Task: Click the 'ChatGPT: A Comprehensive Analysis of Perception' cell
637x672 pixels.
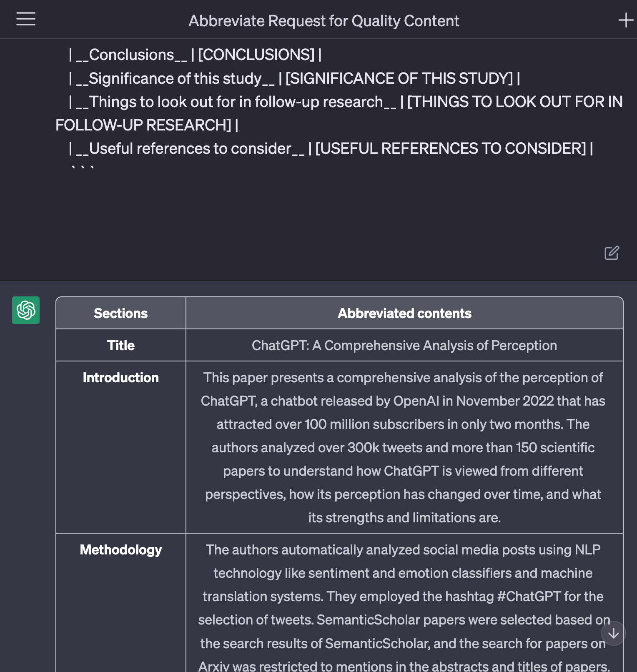Action: pos(404,346)
